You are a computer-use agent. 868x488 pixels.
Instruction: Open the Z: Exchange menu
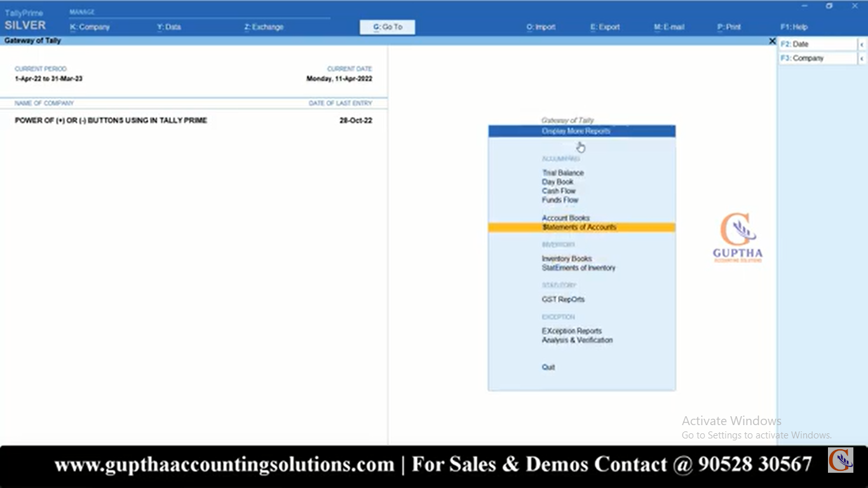point(264,27)
